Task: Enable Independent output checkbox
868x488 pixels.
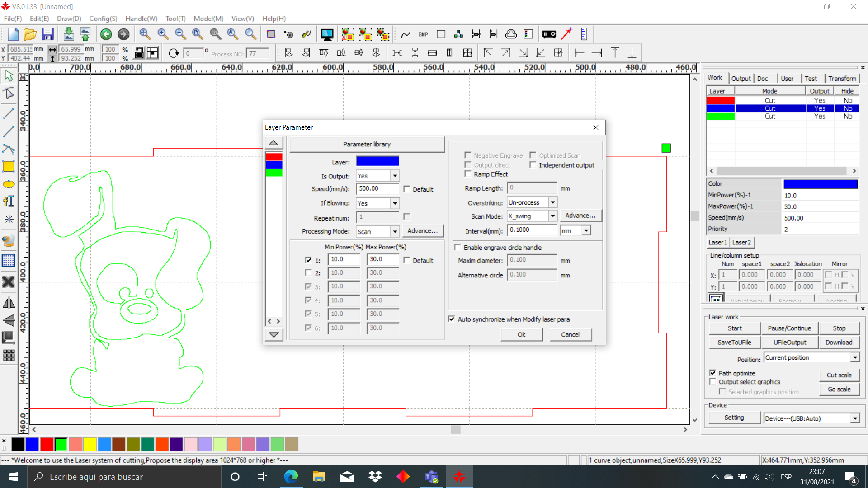Action: [533, 165]
